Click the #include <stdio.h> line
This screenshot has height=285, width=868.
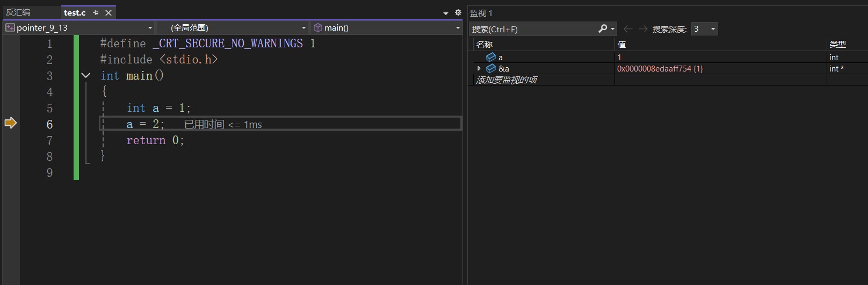click(x=158, y=60)
